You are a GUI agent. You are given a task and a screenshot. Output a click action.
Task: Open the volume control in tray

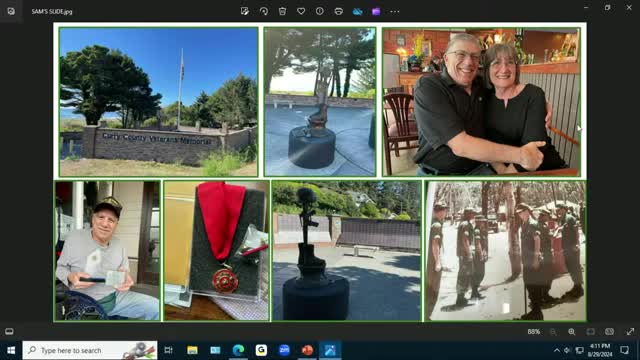567,350
